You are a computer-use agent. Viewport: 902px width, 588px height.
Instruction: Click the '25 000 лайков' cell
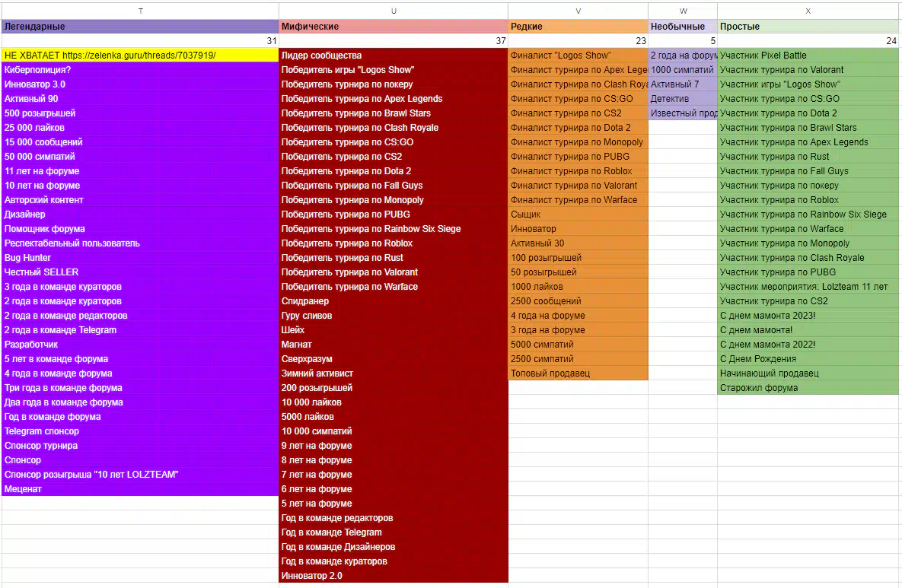(140, 128)
